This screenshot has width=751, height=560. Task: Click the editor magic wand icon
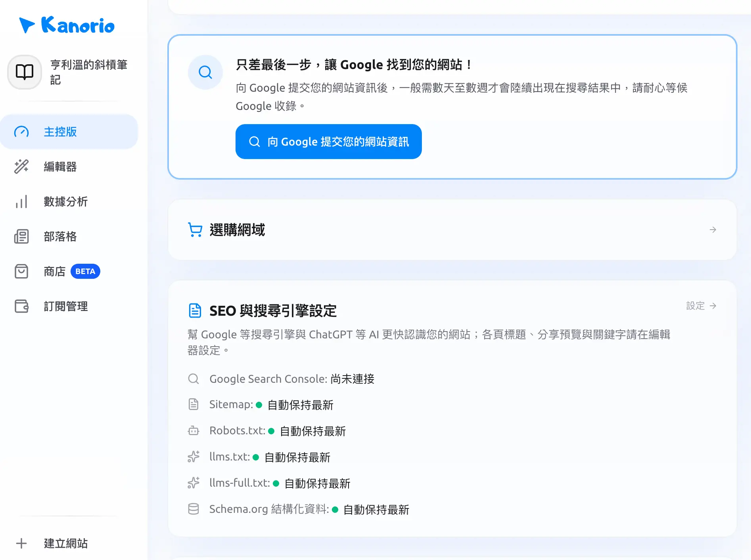point(21,167)
